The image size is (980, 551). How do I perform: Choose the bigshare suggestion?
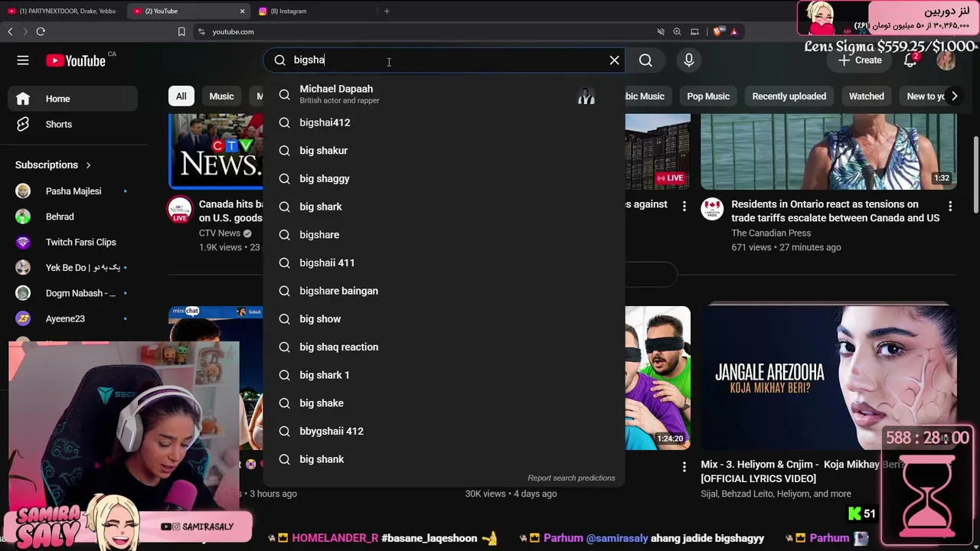click(444, 235)
